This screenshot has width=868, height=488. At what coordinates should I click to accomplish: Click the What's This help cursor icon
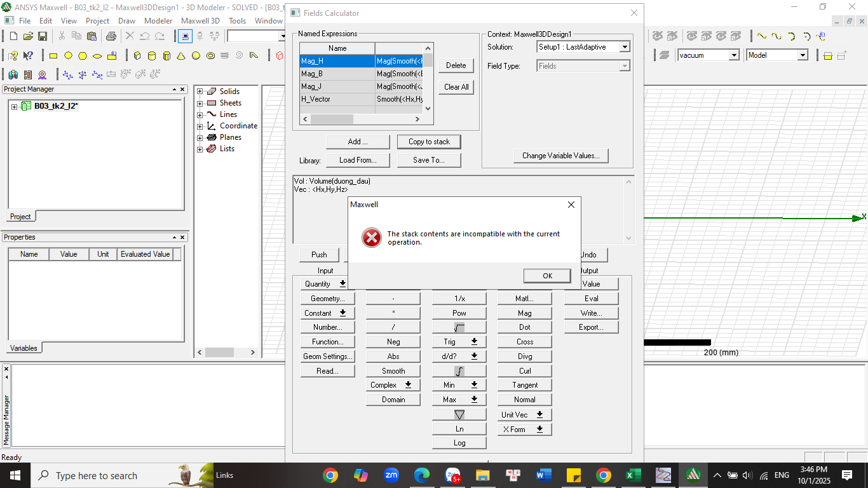pos(28,56)
